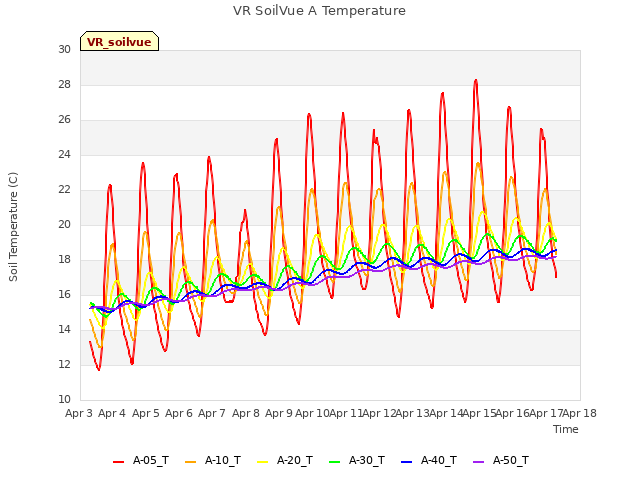Click the Apr 12 x-axis tick label
This screenshot has height=480, width=640.
379,413
